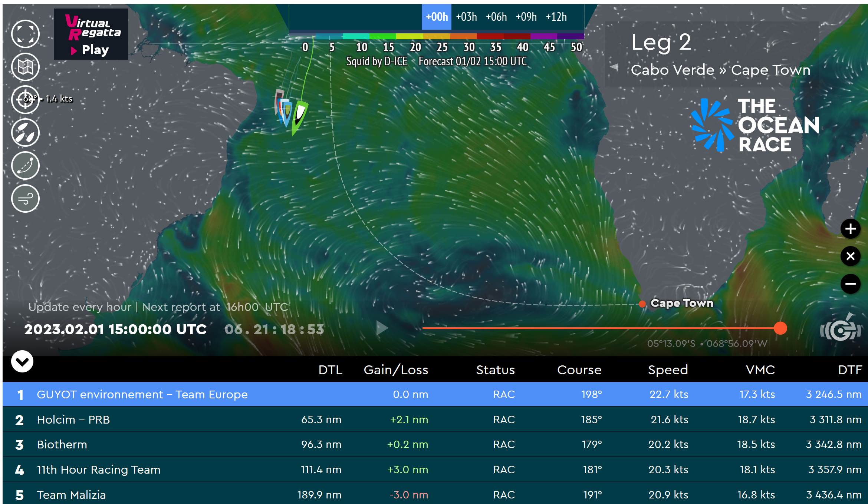Click the Leg 2 title

tap(661, 42)
